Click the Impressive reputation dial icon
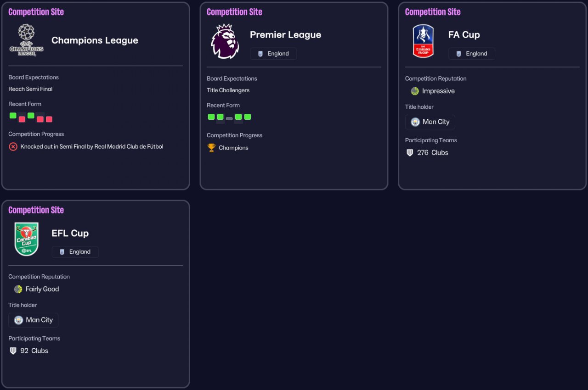Image resolution: width=588 pixels, height=390 pixels. point(415,91)
